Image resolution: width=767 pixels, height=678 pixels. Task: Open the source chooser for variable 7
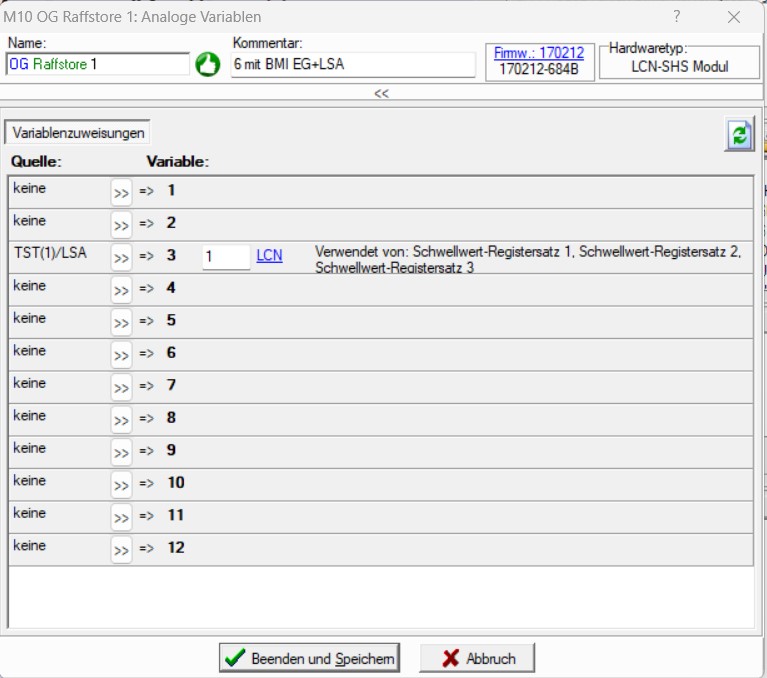[121, 388]
